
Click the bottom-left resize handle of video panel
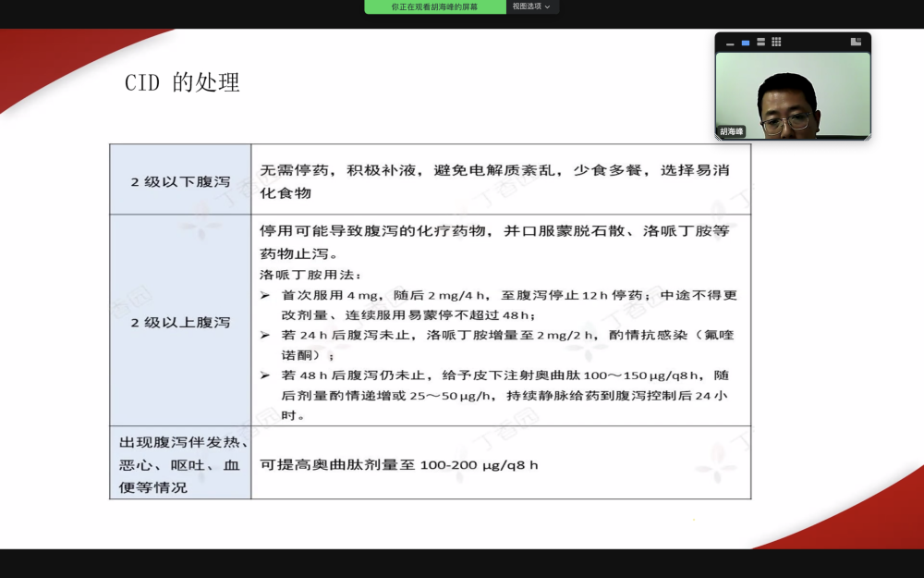coord(717,139)
